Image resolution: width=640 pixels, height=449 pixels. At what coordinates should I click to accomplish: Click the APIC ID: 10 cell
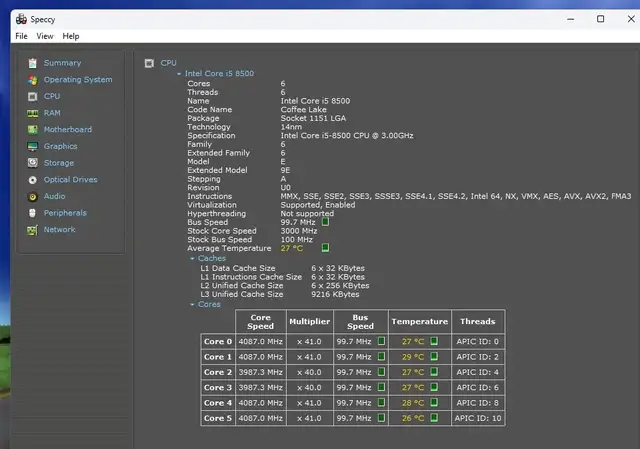pos(478,418)
